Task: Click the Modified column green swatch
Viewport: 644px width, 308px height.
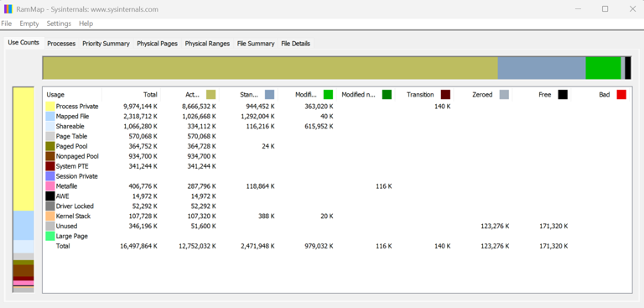Action: (328, 95)
